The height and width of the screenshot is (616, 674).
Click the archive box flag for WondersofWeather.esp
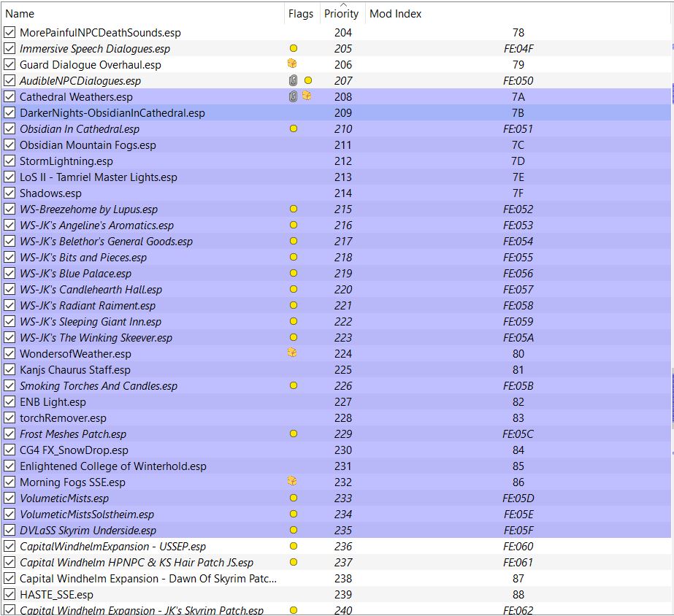pos(292,353)
